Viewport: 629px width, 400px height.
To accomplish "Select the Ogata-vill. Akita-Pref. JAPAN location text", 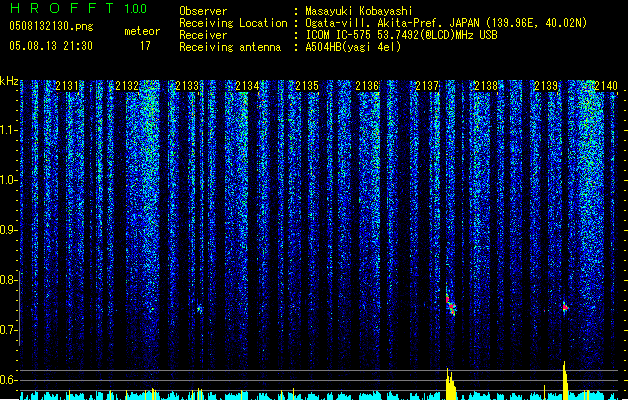I will [x=446, y=23].
